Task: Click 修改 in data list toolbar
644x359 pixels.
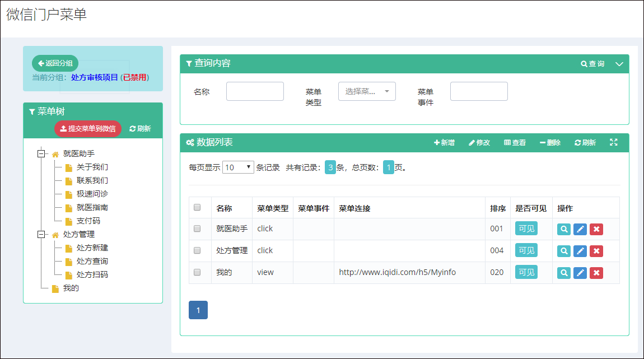Action: (479, 142)
